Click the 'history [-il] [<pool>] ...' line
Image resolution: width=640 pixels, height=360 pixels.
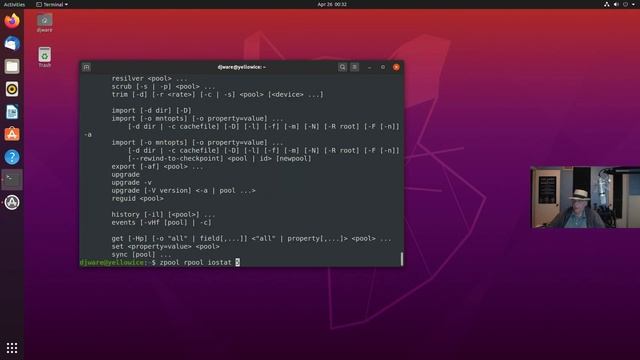coord(163,214)
